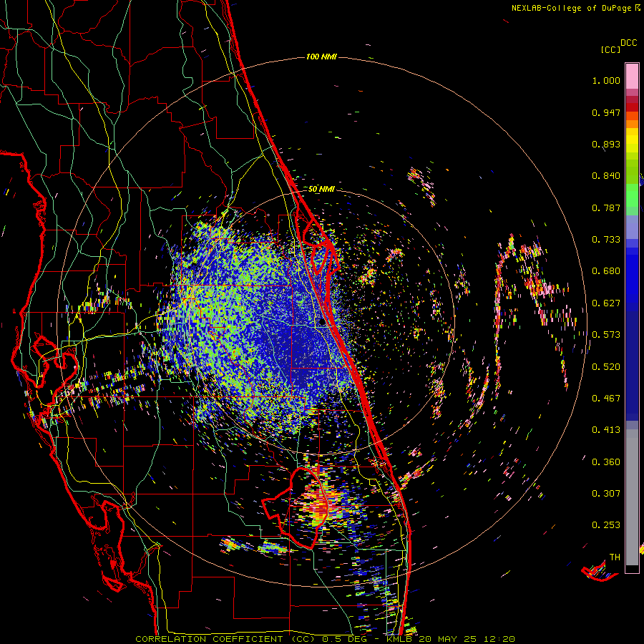This screenshot has width=644, height=644.
Task: Click the 0.627 scale value
Action: click(606, 303)
